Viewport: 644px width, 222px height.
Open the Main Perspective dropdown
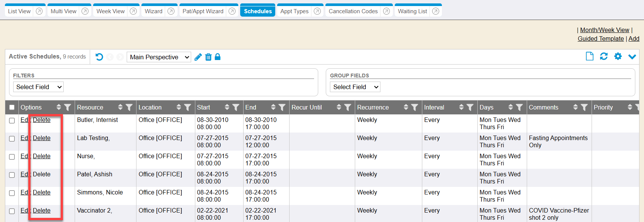[x=159, y=57]
